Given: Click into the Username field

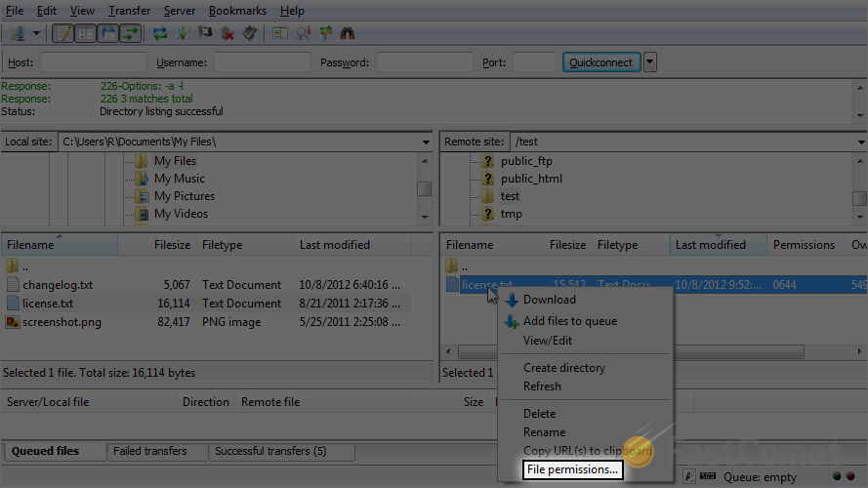Looking at the screenshot, I should pyautogui.click(x=263, y=61).
